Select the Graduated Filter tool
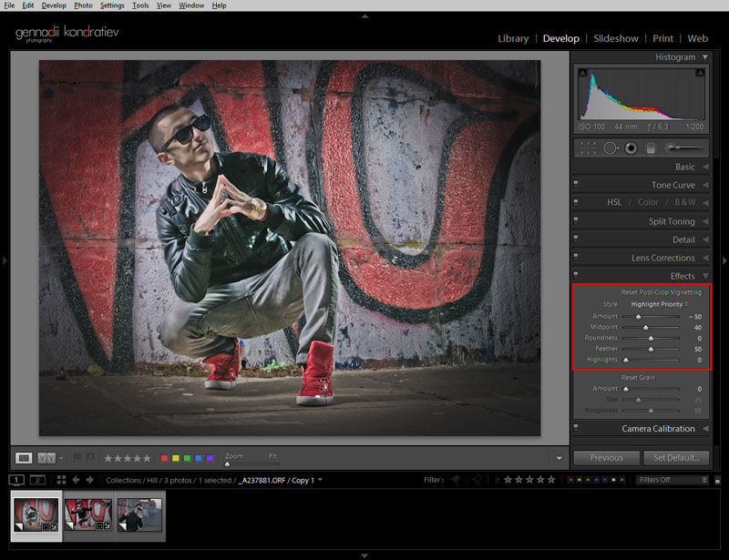729x560 pixels. pos(651,148)
